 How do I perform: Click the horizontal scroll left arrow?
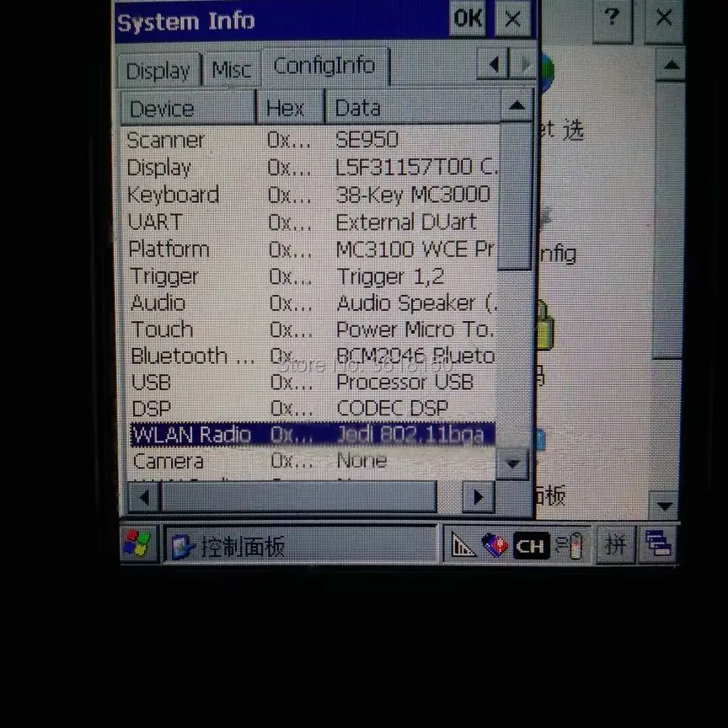click(x=144, y=497)
